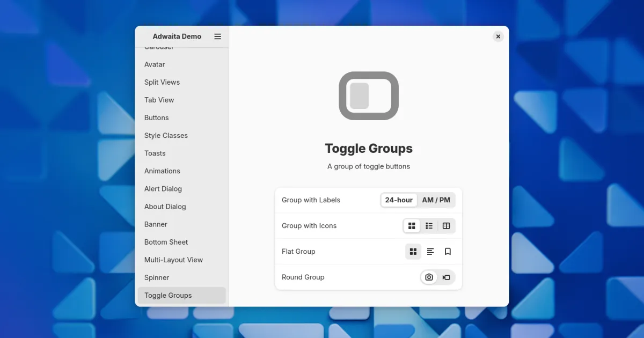
Task: Select camera icon in Round Group
Action: [429, 277]
